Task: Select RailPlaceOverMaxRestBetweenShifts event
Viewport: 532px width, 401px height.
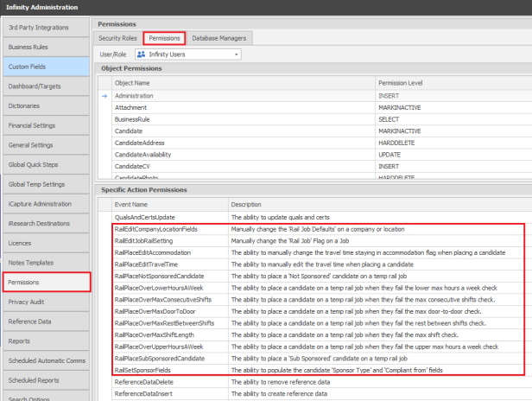Action: tap(315, 323)
